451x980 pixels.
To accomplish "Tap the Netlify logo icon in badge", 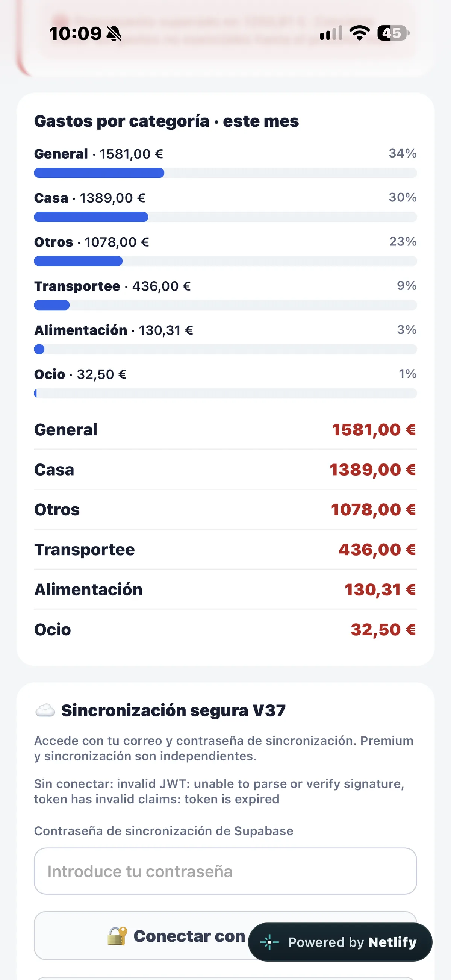I will [269, 942].
